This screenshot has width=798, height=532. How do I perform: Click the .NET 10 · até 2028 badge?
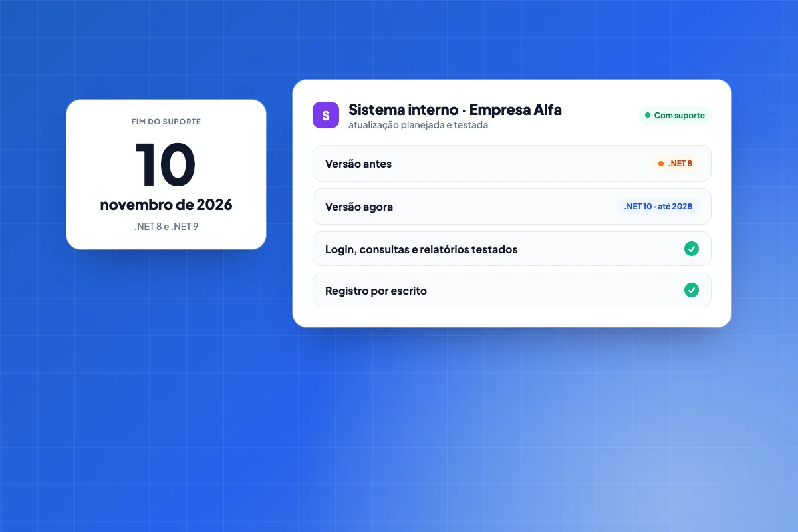(658, 207)
